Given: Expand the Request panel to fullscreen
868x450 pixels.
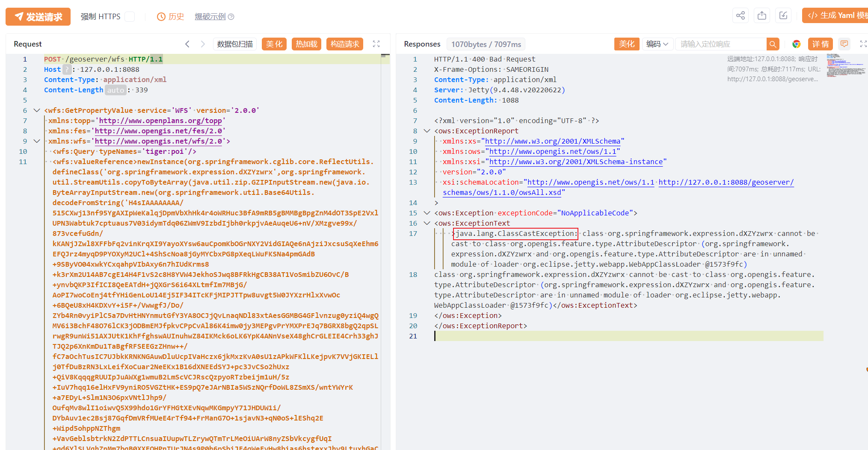Looking at the screenshot, I should [376, 44].
